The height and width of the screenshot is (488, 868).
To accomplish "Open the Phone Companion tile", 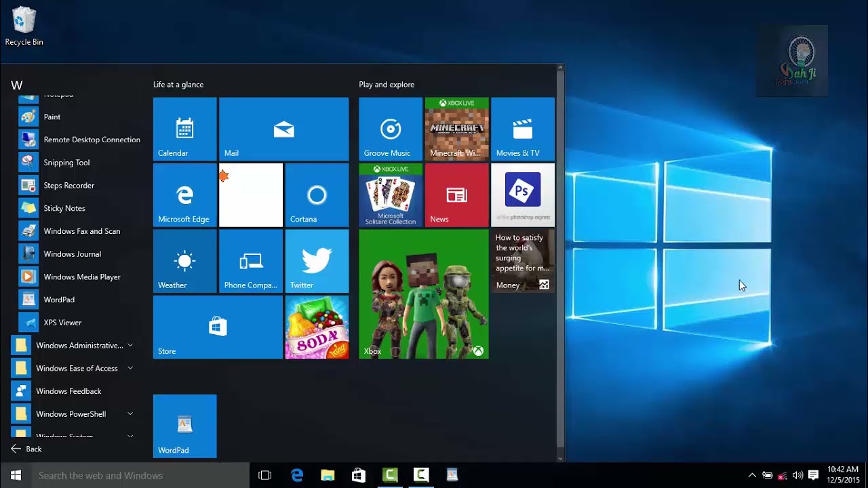I will click(251, 261).
